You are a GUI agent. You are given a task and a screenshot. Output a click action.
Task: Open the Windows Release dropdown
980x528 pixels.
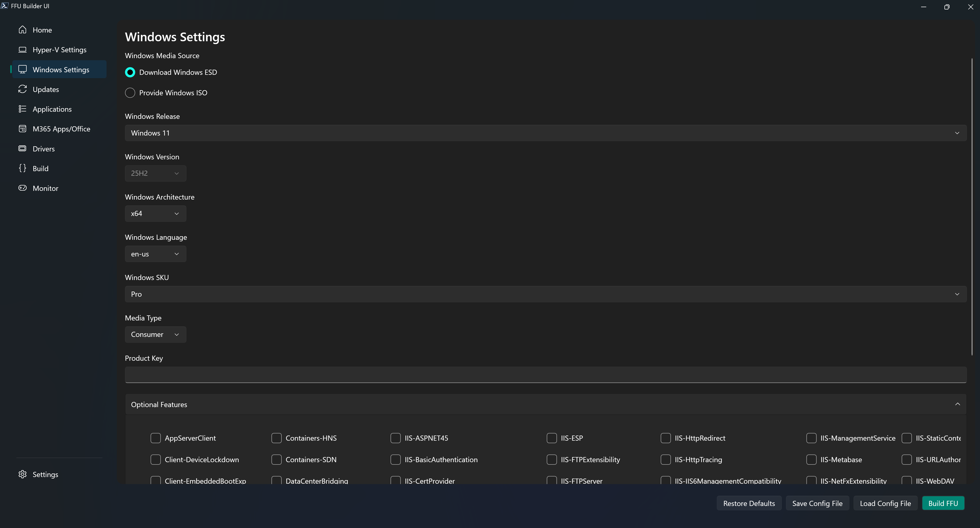[x=545, y=133]
